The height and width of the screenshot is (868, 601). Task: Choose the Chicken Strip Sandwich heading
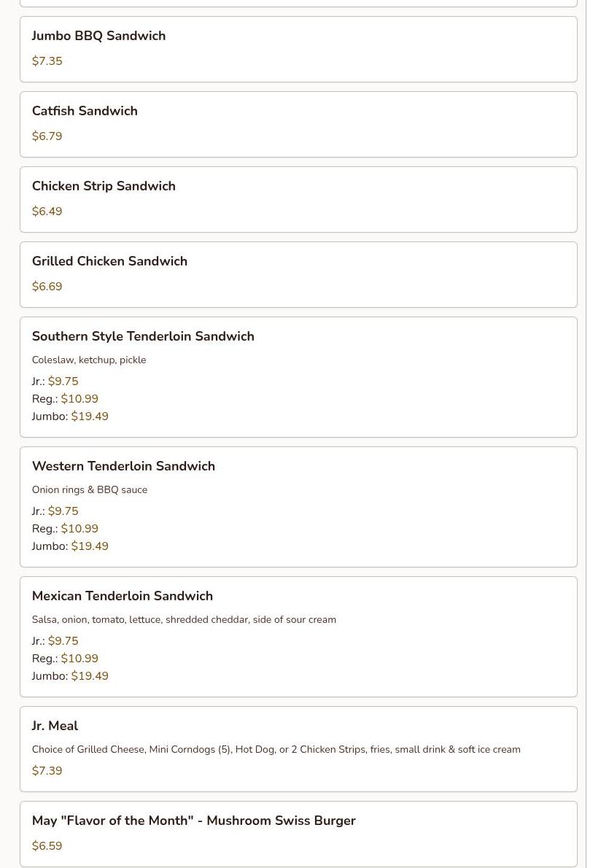tap(104, 186)
